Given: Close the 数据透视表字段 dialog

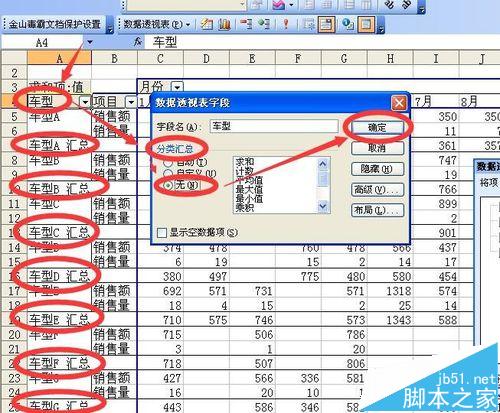Looking at the screenshot, I should 399,103.
